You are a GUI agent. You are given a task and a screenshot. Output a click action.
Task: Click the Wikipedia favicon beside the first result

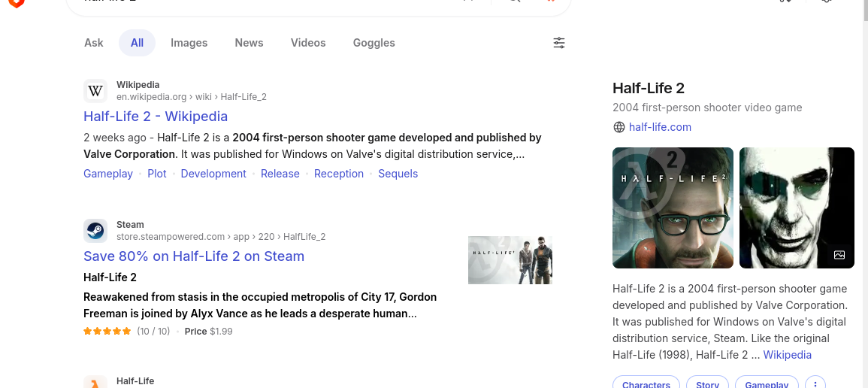95,91
